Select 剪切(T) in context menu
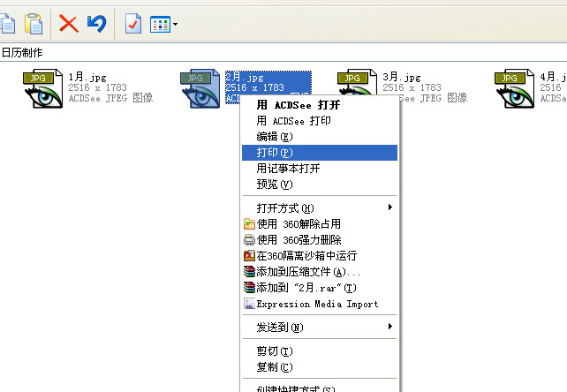567x392 pixels. [x=320, y=351]
